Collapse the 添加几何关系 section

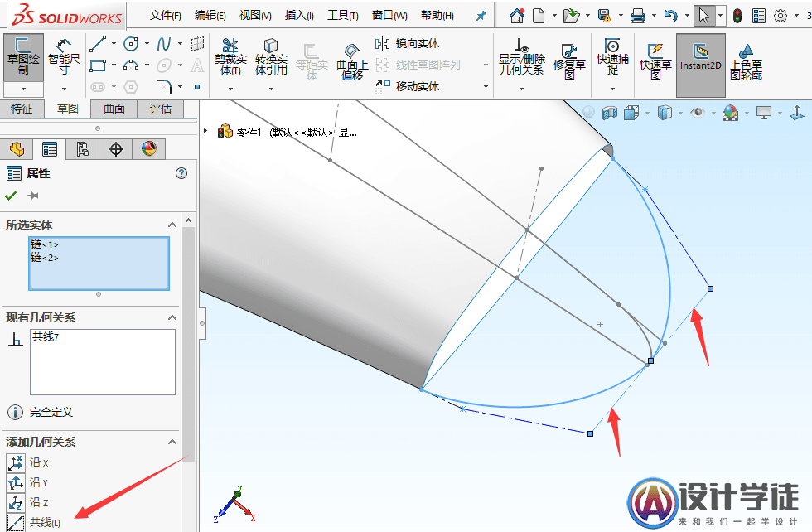pyautogui.click(x=172, y=442)
